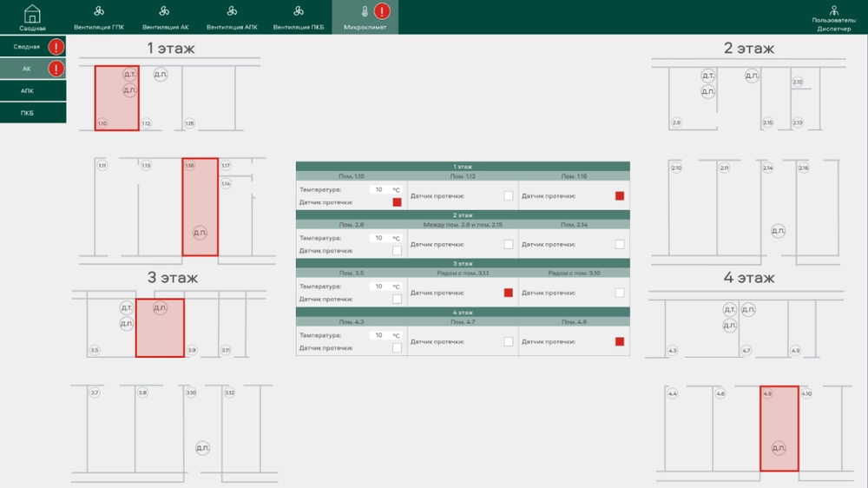The image size is (868, 488).
Task: Click the Д.Т. sensor in room 1.10
Action: click(x=129, y=76)
